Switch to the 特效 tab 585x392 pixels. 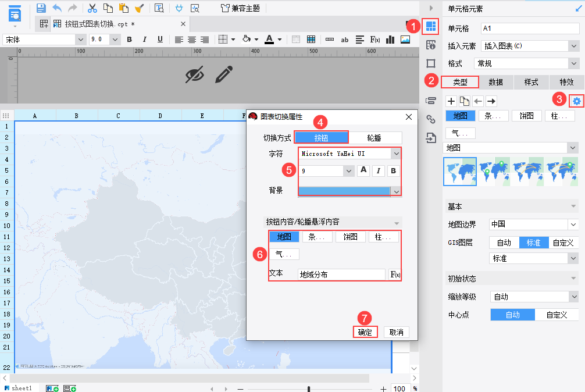pyautogui.click(x=566, y=82)
